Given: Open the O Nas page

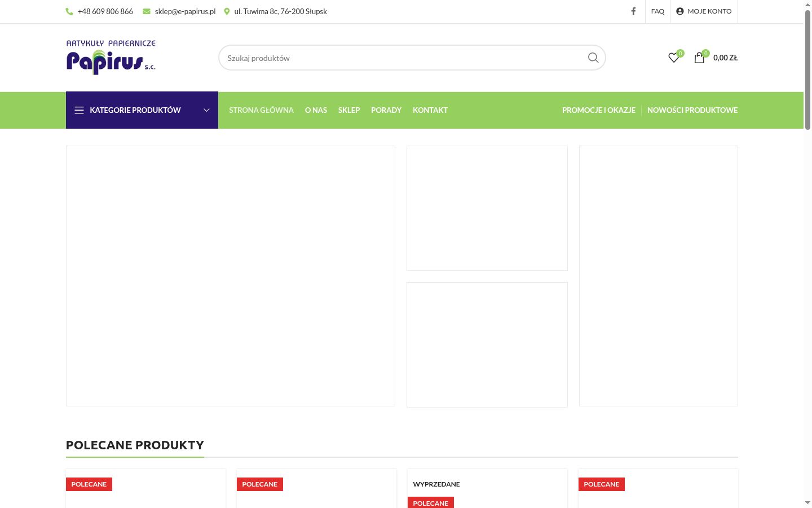Looking at the screenshot, I should coord(316,110).
